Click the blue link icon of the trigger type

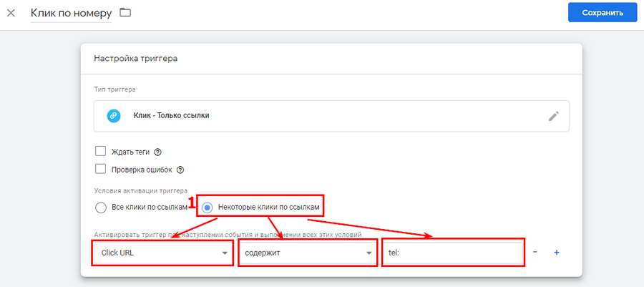(x=114, y=116)
